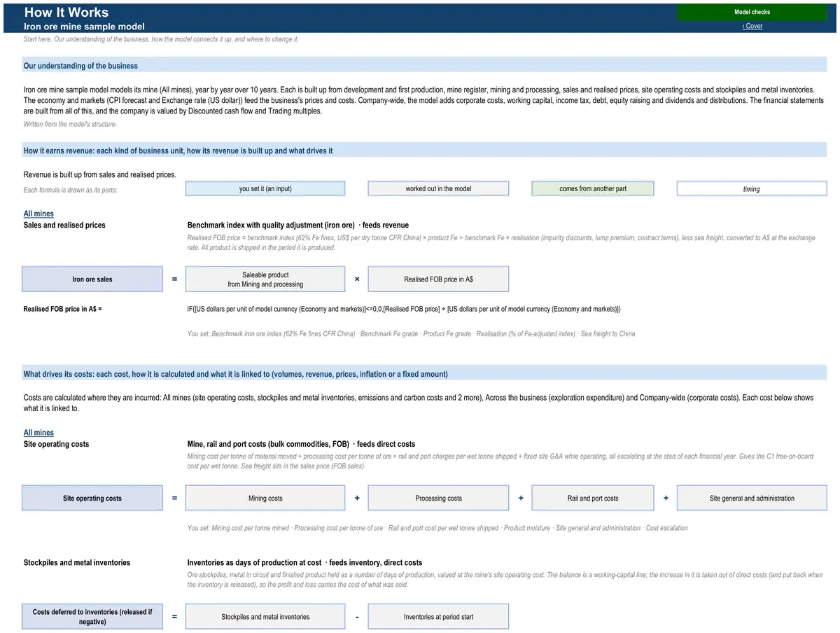
Task: Click the bold Sales and realised prices heading
Action: click(x=64, y=225)
